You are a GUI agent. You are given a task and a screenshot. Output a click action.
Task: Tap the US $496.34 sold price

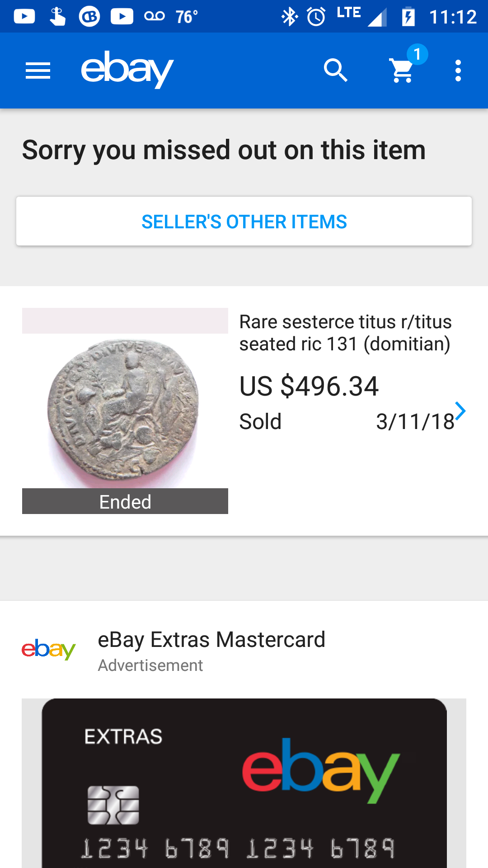pyautogui.click(x=309, y=386)
